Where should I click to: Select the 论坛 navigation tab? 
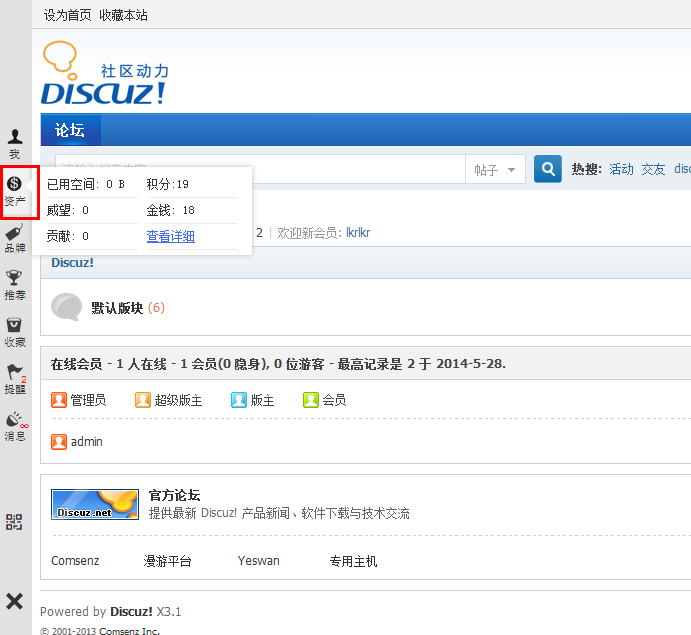click(71, 130)
